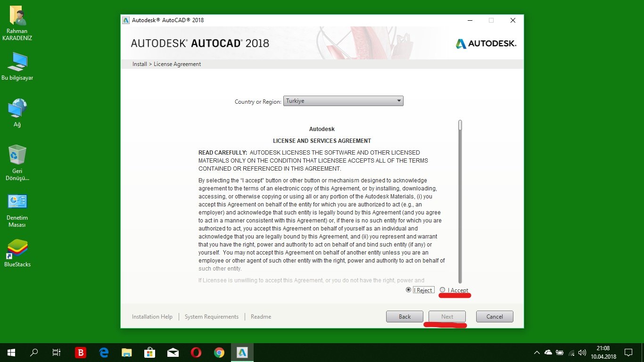
Task: Launch Microsoft Edge from the taskbar
Action: tap(104, 353)
